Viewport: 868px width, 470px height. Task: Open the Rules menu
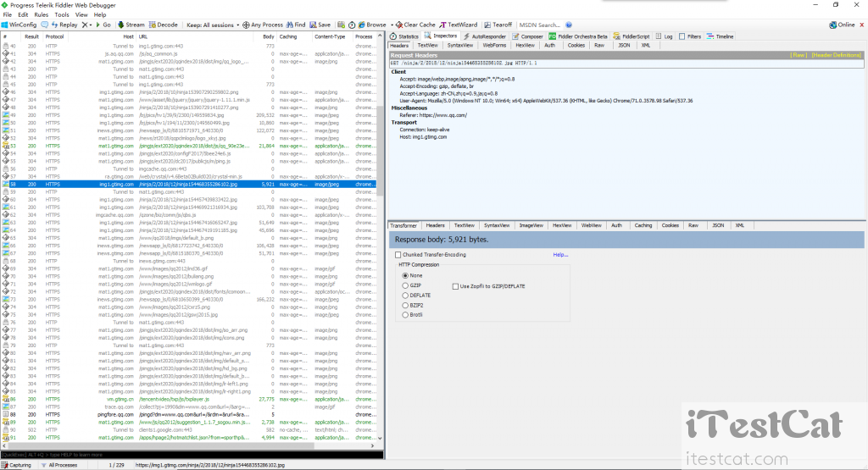point(42,15)
